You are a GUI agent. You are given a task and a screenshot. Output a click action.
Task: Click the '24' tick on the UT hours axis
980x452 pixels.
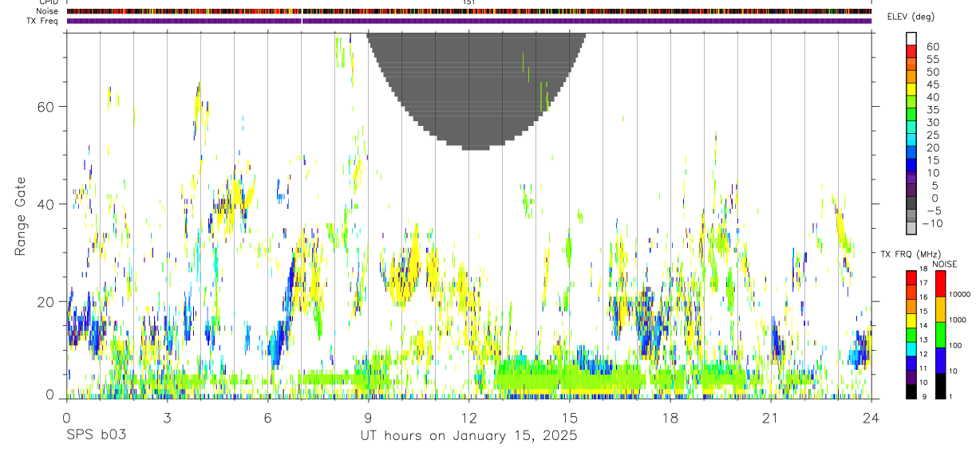(871, 417)
